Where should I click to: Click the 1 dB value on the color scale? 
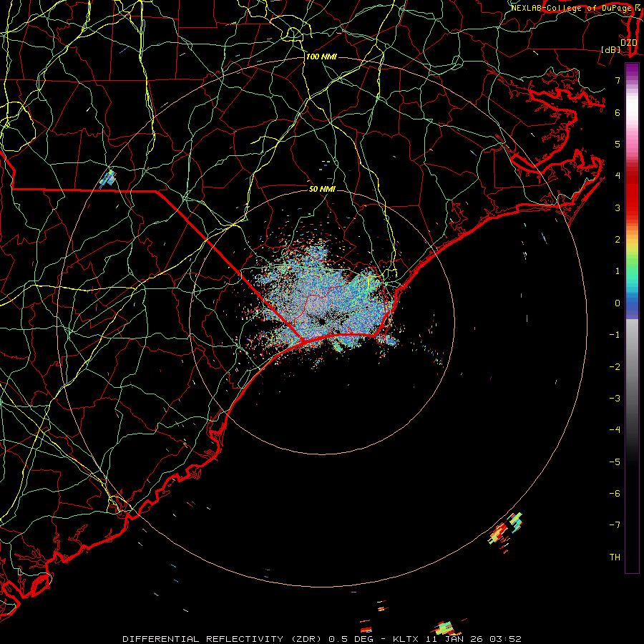point(618,271)
